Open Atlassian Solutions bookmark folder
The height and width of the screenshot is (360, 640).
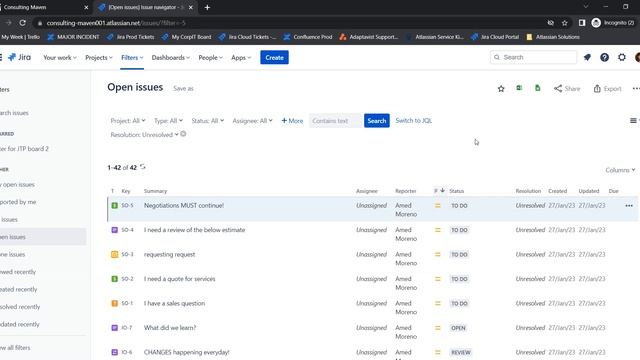pos(553,37)
